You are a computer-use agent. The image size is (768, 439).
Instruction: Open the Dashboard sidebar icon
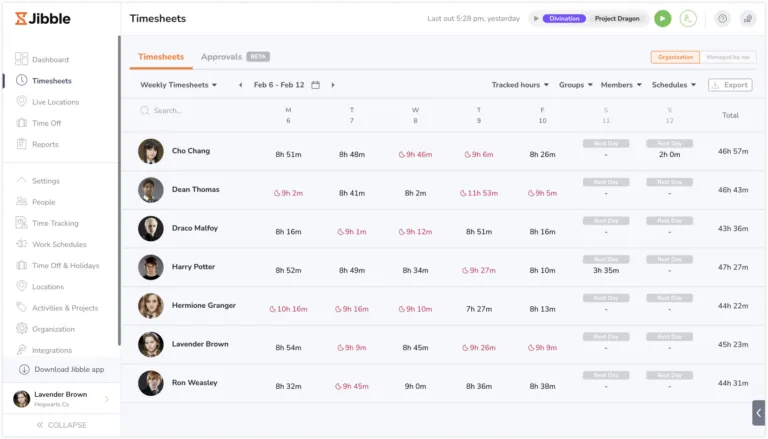pyautogui.click(x=21, y=59)
